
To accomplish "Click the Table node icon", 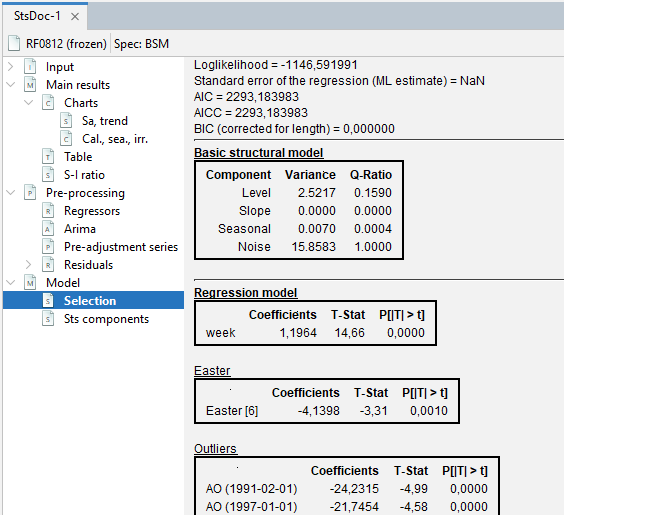I will [47, 157].
